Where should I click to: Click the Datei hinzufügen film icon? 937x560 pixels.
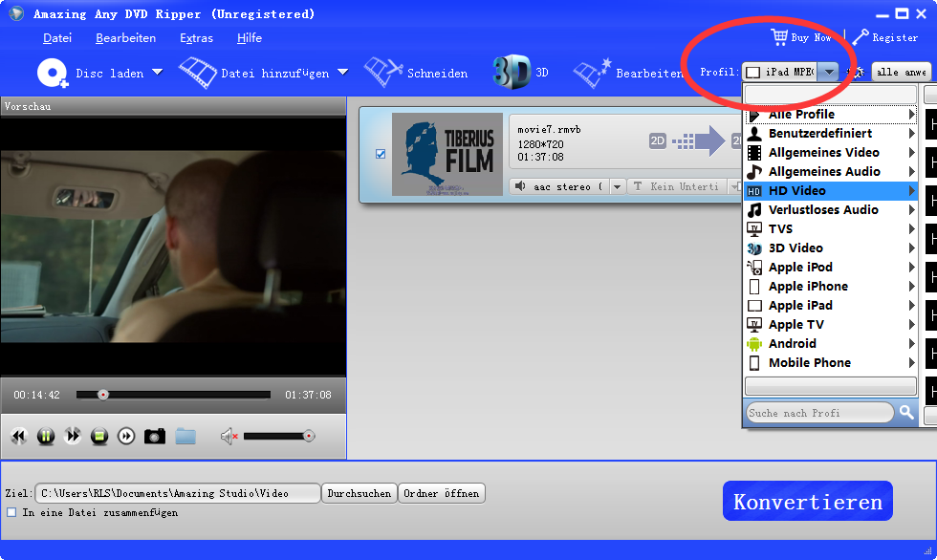click(198, 73)
